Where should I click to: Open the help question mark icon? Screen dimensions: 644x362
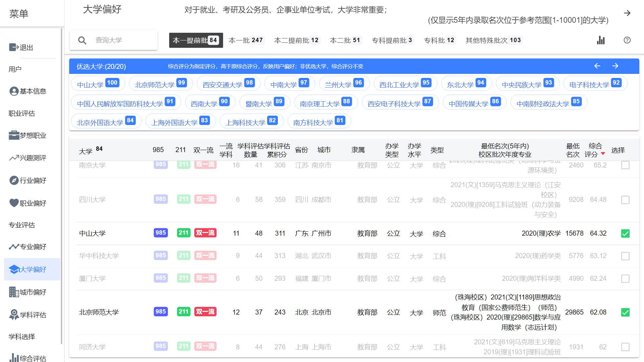627,40
